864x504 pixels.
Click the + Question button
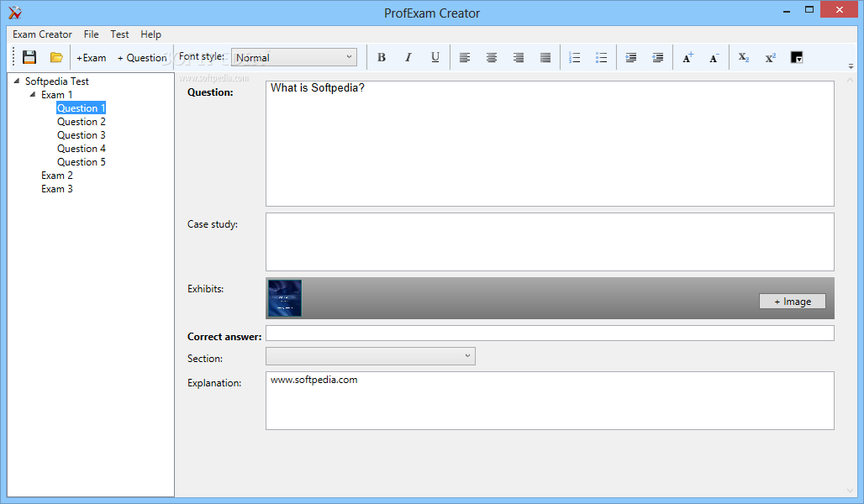tap(142, 58)
